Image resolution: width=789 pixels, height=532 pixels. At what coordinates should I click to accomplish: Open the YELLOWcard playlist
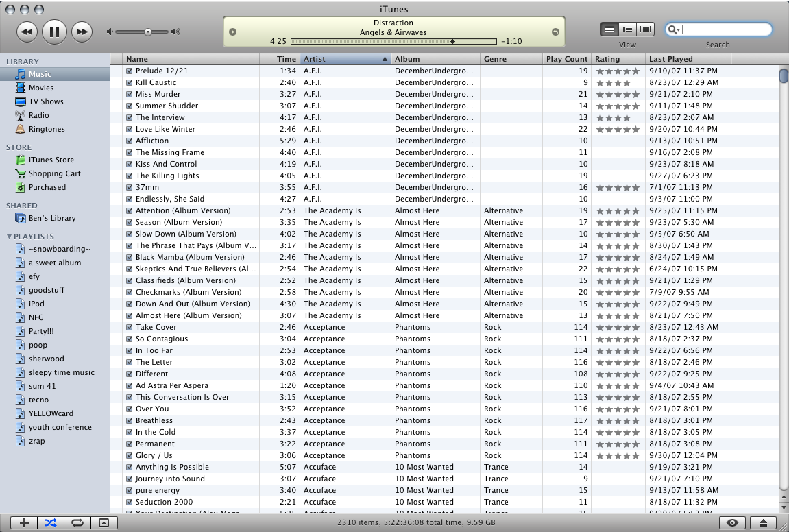point(55,413)
